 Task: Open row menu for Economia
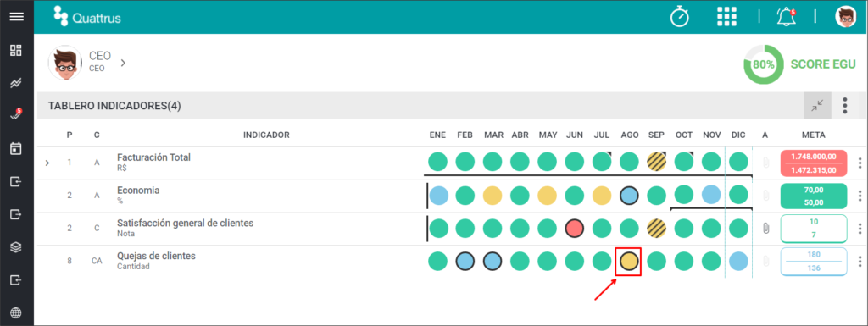point(860,196)
